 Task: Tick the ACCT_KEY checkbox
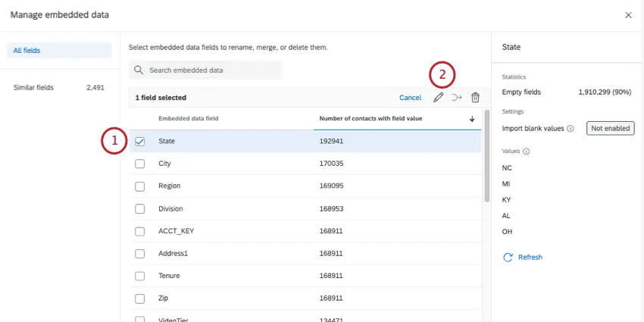[139, 231]
